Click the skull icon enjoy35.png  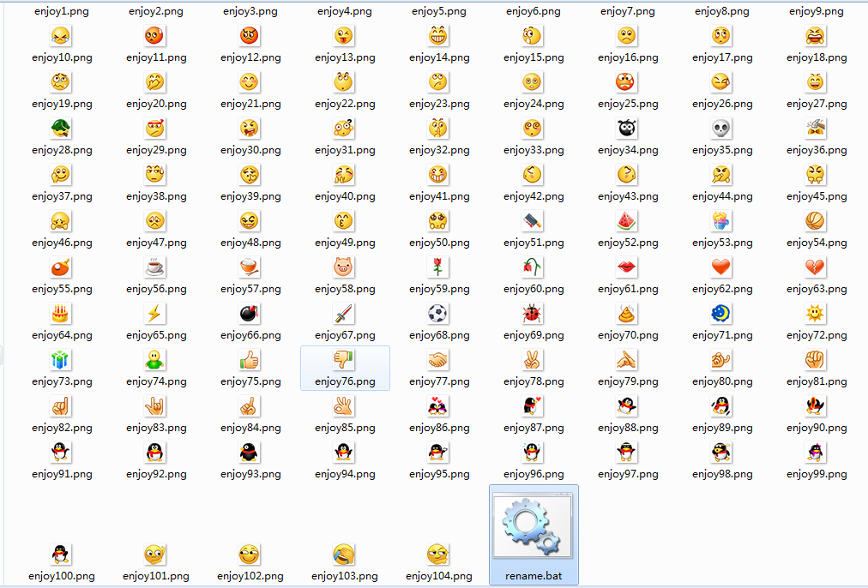tap(720, 129)
